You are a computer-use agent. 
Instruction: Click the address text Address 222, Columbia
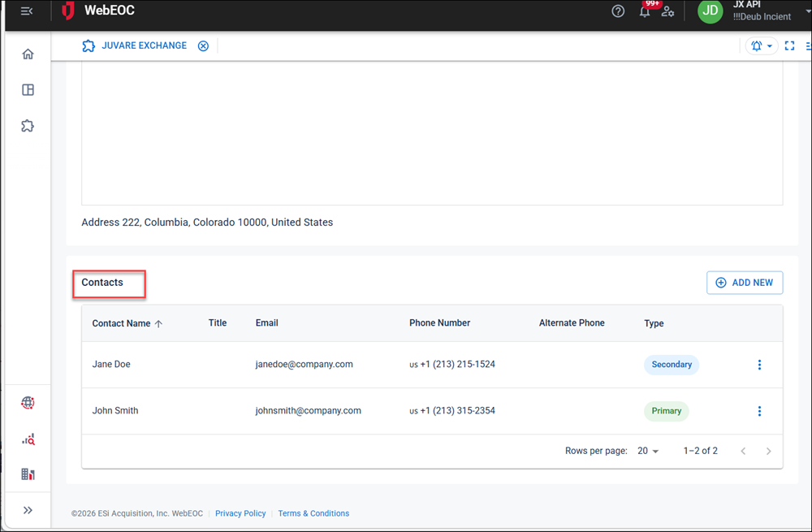(x=207, y=223)
